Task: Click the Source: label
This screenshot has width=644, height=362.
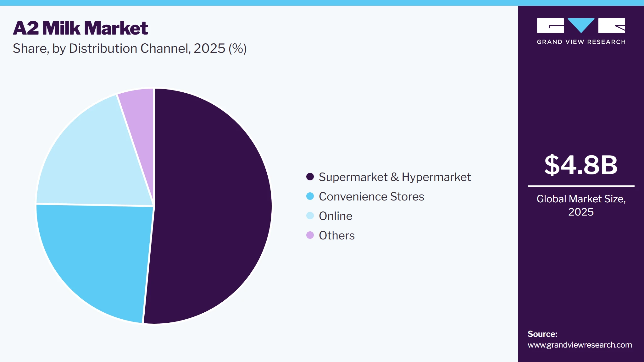Action: (542, 334)
